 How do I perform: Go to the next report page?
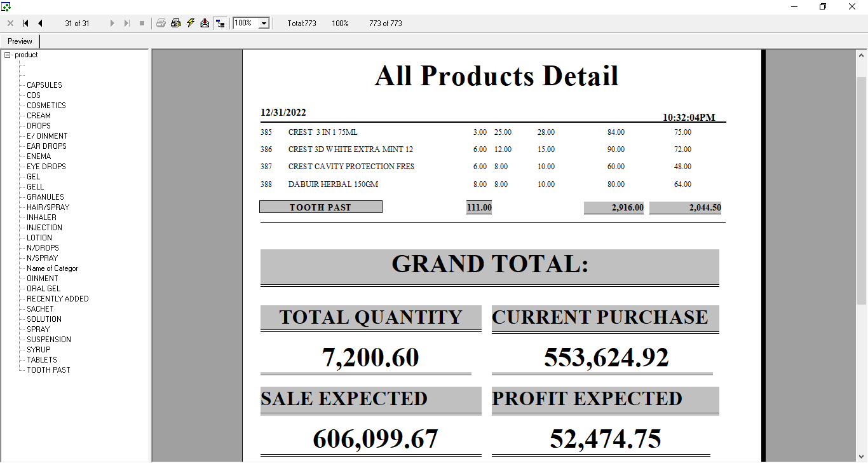[x=112, y=24]
